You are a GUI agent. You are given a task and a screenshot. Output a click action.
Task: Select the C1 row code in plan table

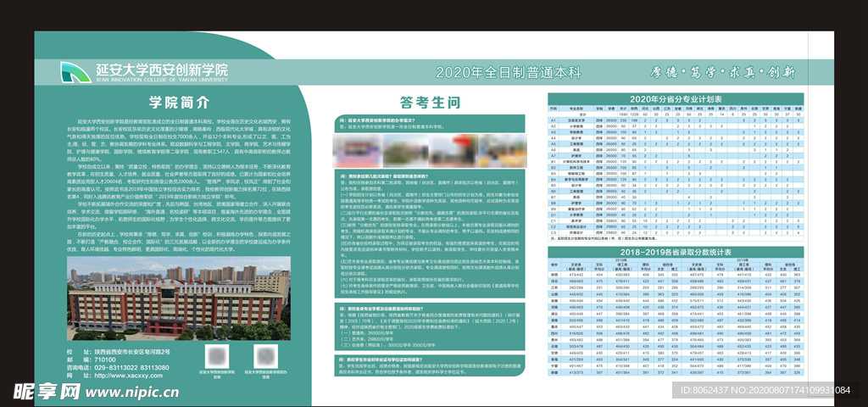click(553, 221)
